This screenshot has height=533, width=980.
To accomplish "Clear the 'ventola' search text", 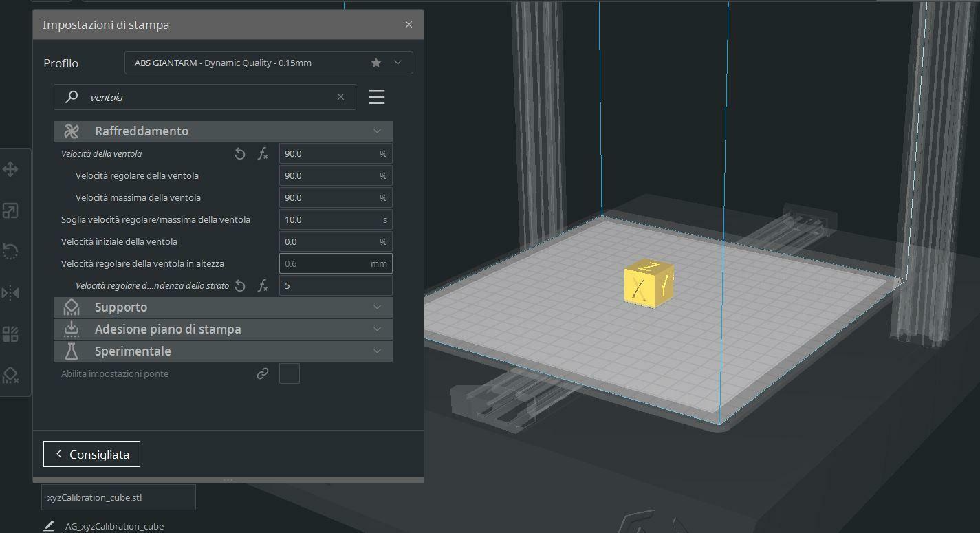I will click(x=340, y=97).
